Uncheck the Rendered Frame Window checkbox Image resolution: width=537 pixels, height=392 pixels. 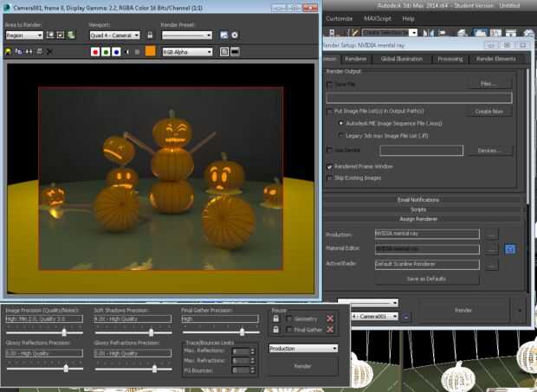[x=329, y=165]
